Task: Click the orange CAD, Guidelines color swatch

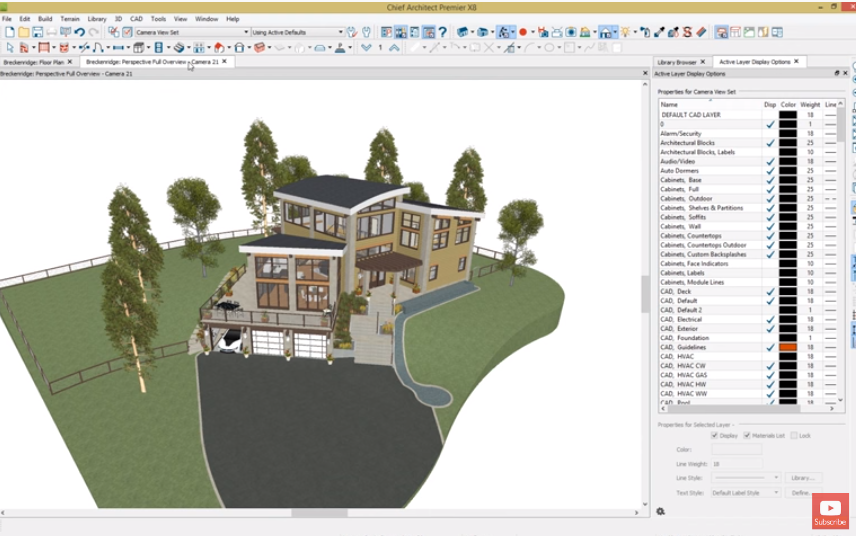Action: (788, 347)
